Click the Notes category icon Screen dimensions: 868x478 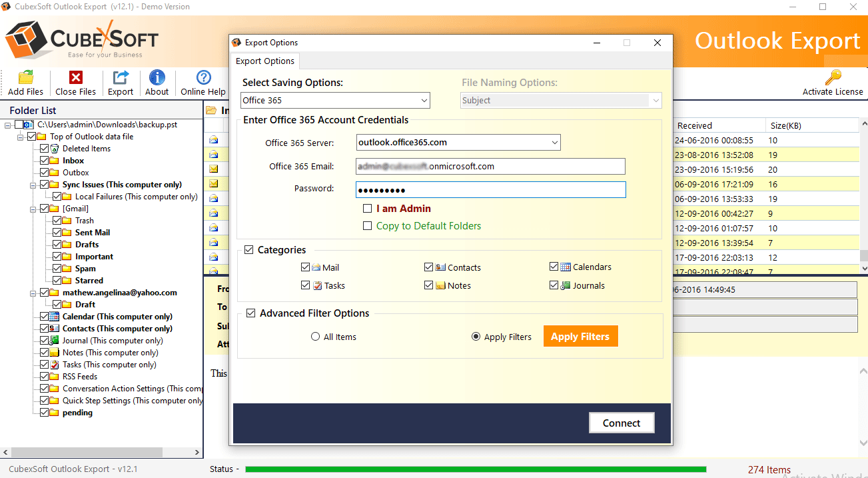click(x=440, y=285)
